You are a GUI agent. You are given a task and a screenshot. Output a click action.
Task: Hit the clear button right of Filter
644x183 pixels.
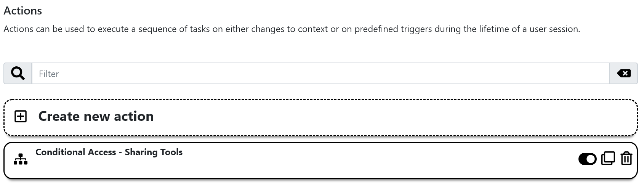[623, 73]
